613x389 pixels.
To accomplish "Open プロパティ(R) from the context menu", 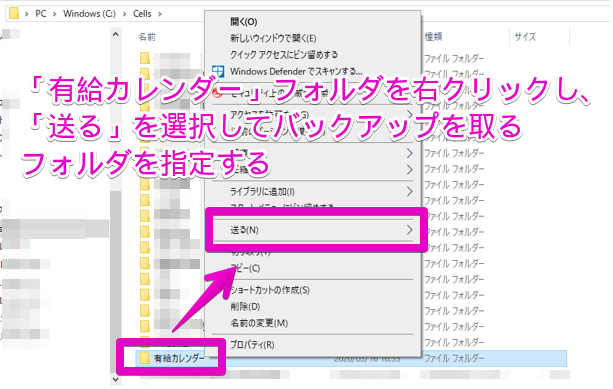I will coord(252,344).
